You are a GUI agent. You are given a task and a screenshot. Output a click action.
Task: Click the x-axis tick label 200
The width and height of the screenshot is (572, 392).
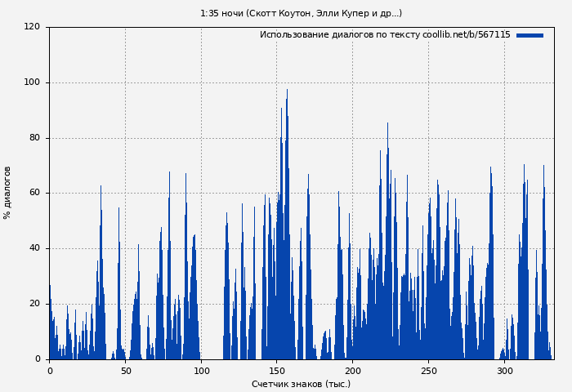click(x=352, y=371)
